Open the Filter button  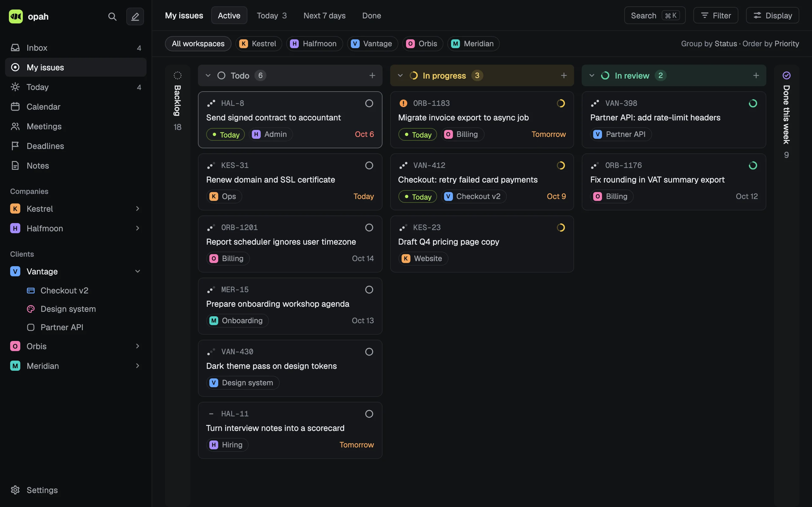pos(716,16)
